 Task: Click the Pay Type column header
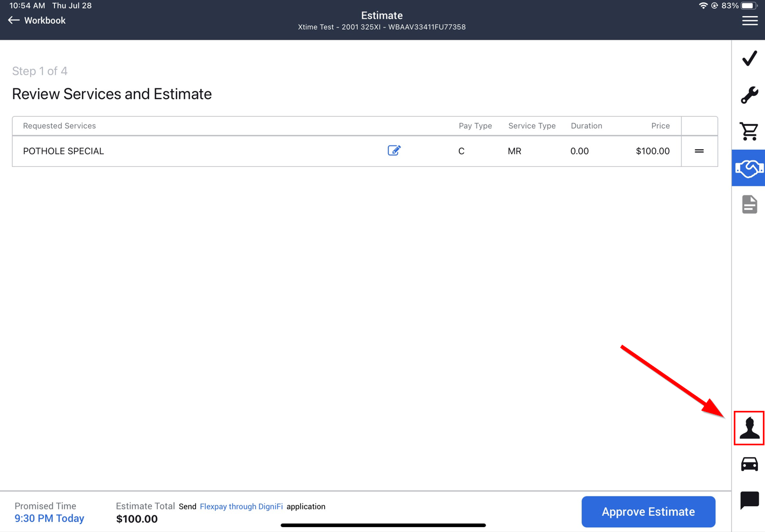[475, 125]
